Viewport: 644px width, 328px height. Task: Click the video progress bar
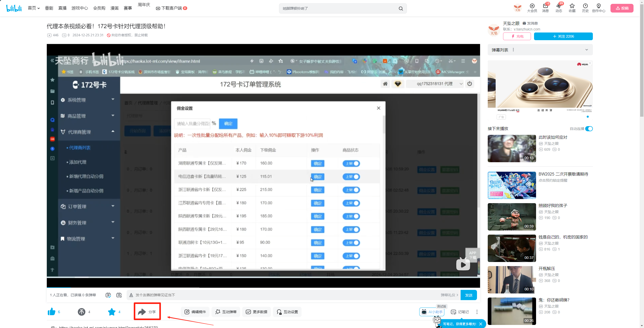click(263, 287)
